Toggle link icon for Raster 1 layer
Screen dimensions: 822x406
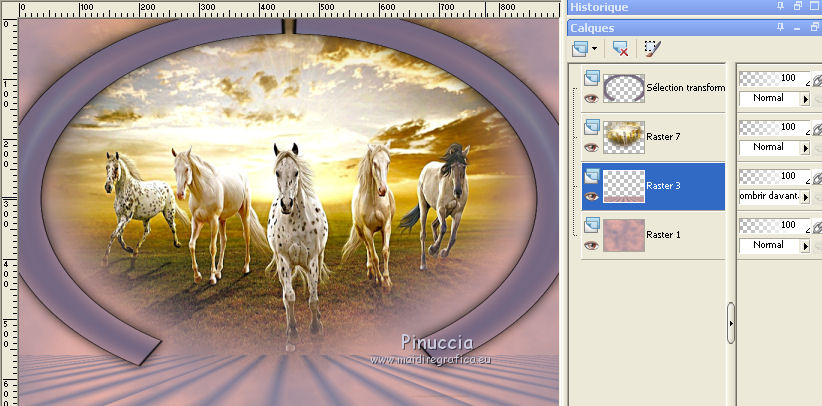click(x=817, y=226)
